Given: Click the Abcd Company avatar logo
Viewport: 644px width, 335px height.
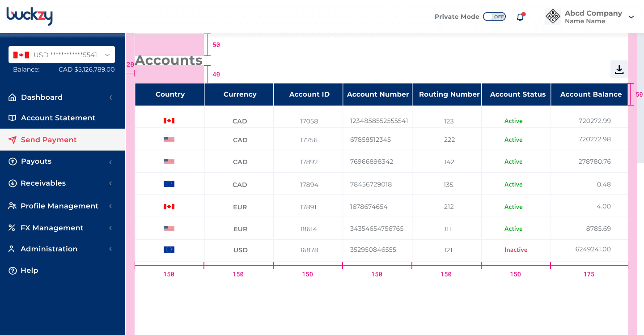Looking at the screenshot, I should pyautogui.click(x=553, y=17).
